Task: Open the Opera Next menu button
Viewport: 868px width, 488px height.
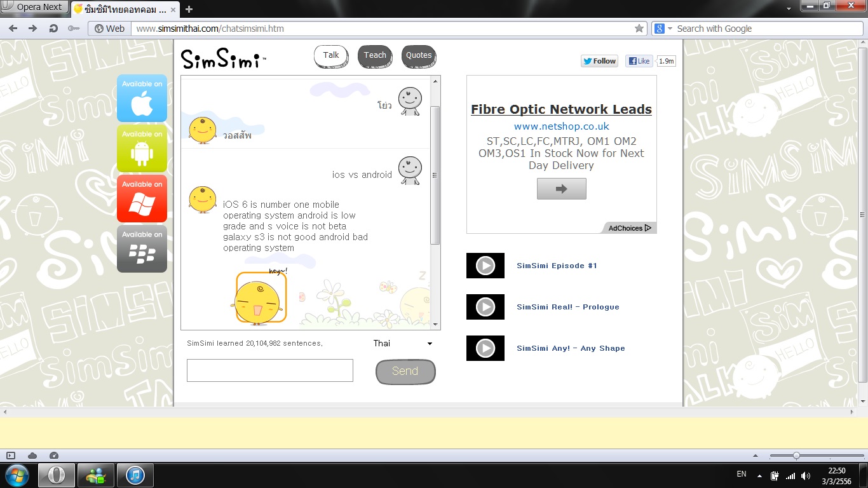Action: 34,8
